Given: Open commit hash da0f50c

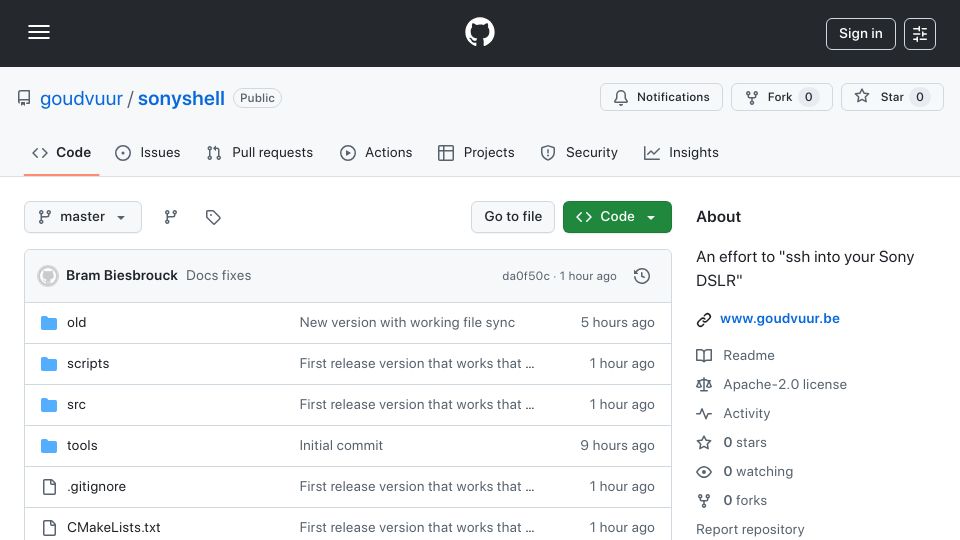Looking at the screenshot, I should tap(526, 276).
